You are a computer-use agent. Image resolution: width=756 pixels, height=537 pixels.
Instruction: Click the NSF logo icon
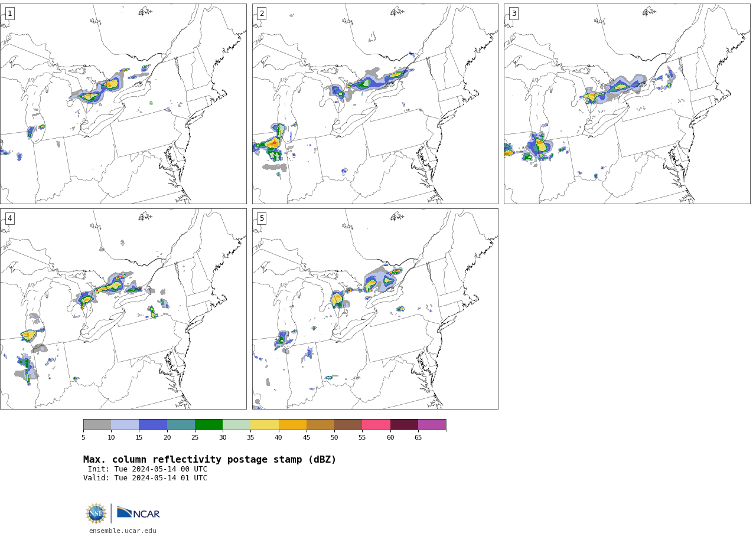(x=96, y=513)
